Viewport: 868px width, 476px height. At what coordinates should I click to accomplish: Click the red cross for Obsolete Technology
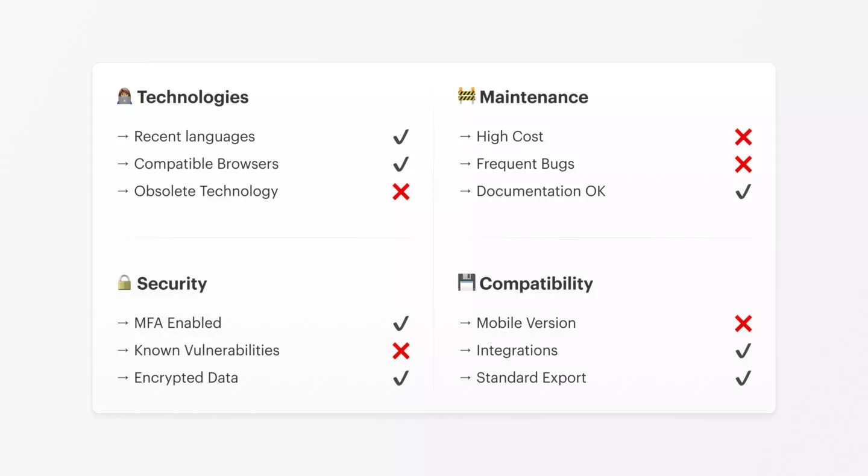[x=401, y=192]
